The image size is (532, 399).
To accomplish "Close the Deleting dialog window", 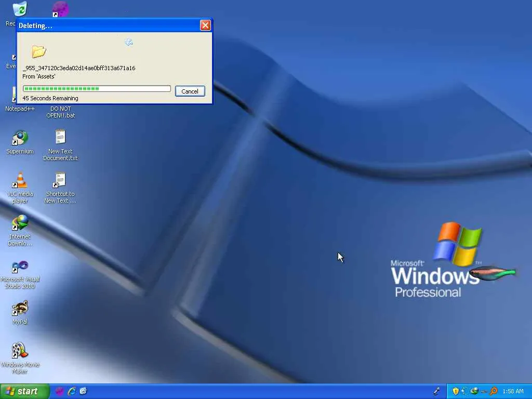I will pyautogui.click(x=205, y=25).
